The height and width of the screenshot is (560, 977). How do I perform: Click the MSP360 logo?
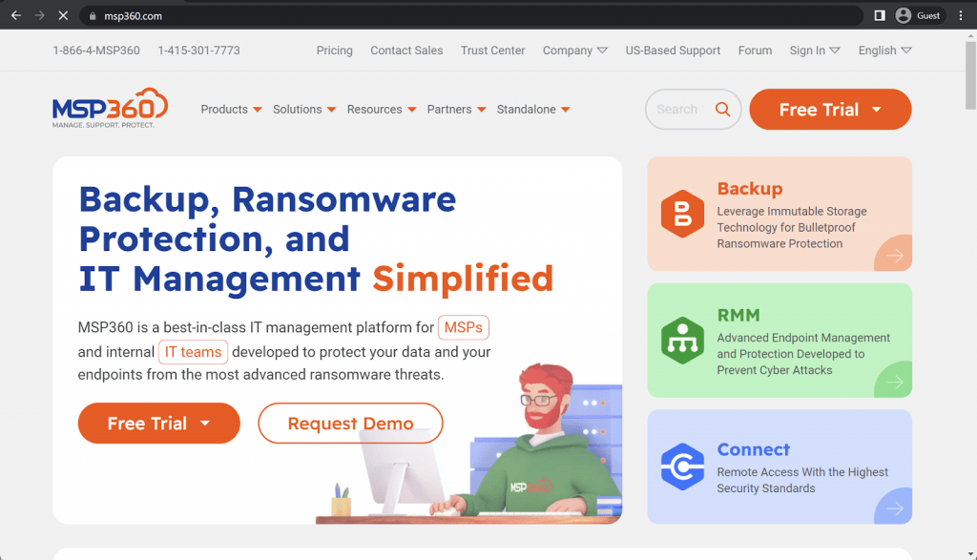click(109, 108)
